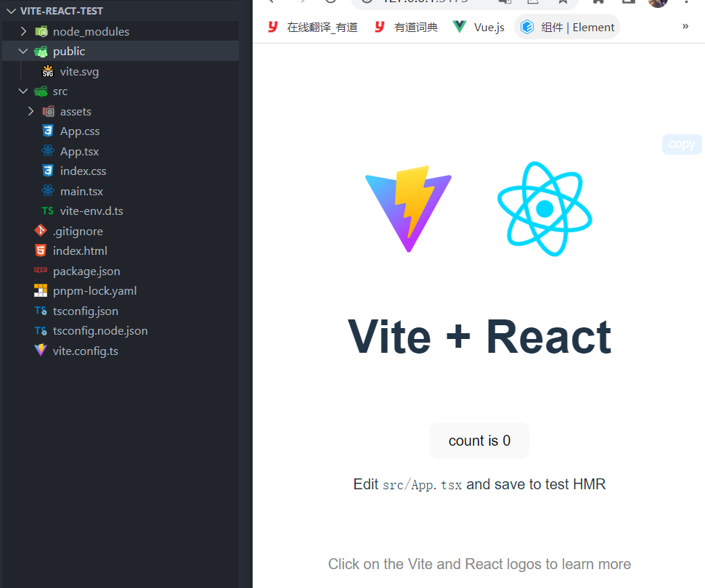Click the Youdao dictionary bookmark favicon
705x588 pixels.
(380, 27)
